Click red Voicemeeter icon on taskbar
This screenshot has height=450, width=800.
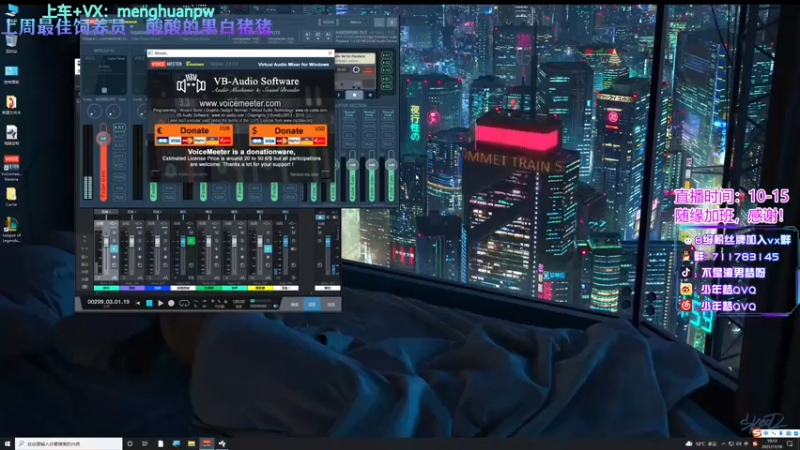click(x=207, y=444)
